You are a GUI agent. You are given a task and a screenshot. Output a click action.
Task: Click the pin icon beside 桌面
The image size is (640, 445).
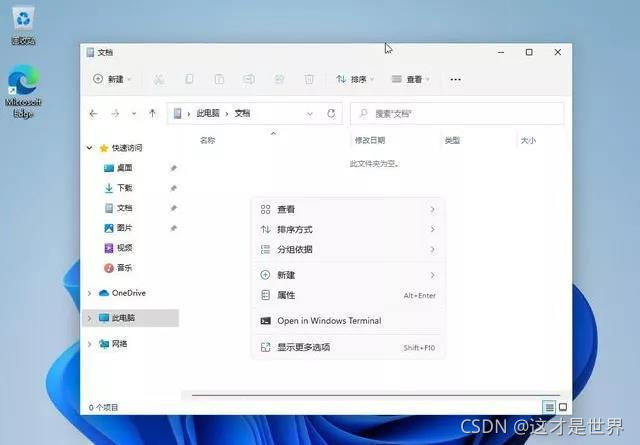[x=173, y=168]
